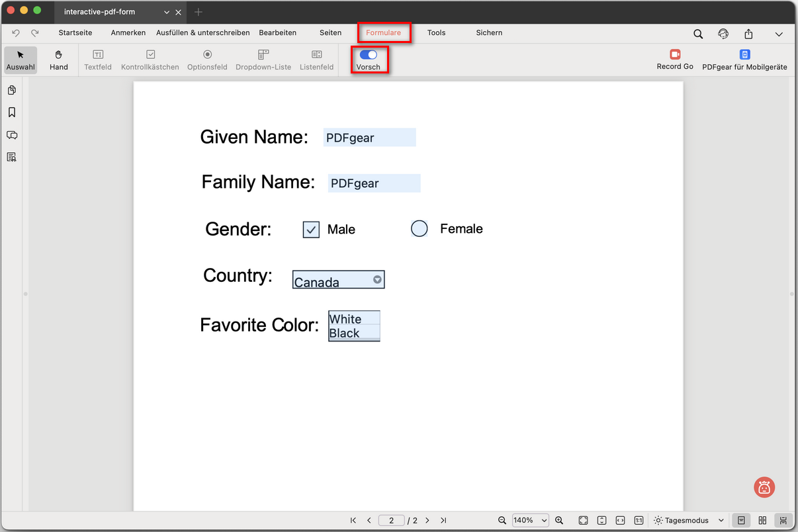798x532 pixels.
Task: Open the thumbnails panel in sidebar
Action: pyautogui.click(x=12, y=90)
